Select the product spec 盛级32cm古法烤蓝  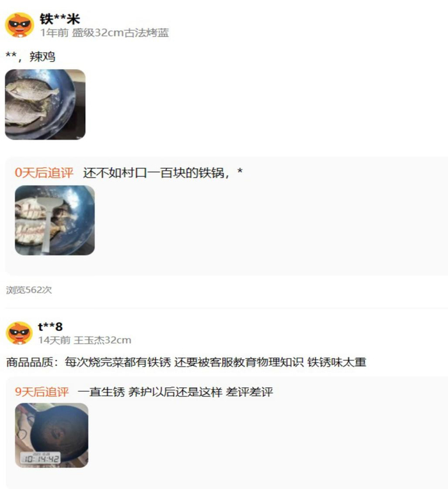(x=120, y=33)
